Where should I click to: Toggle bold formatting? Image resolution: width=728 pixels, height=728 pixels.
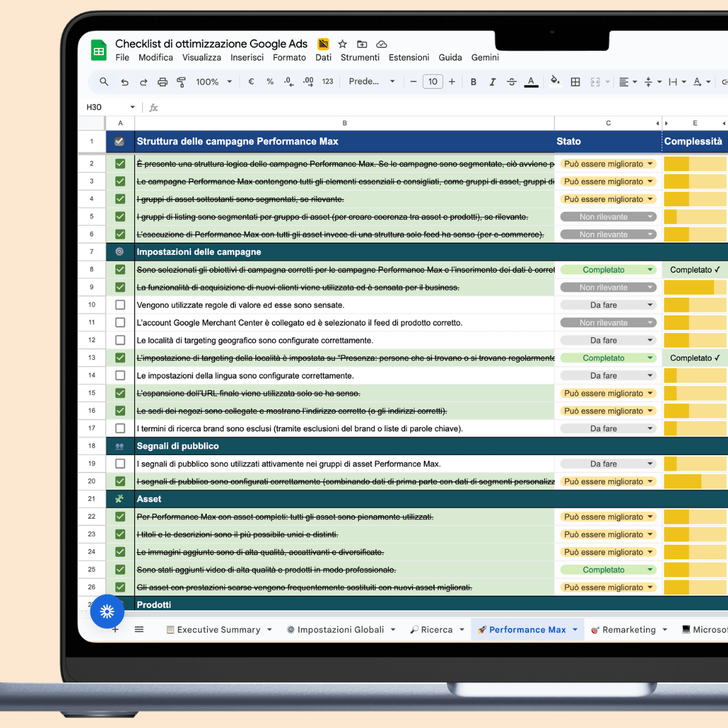point(473,82)
